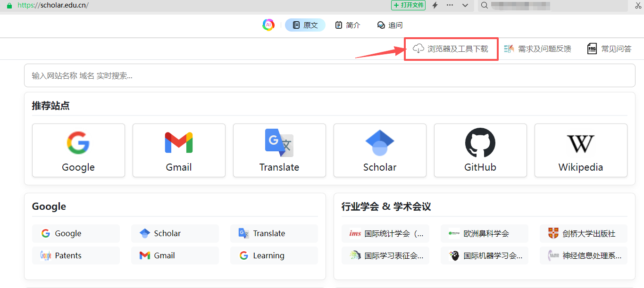Click the Learning item in Google section

click(x=274, y=255)
